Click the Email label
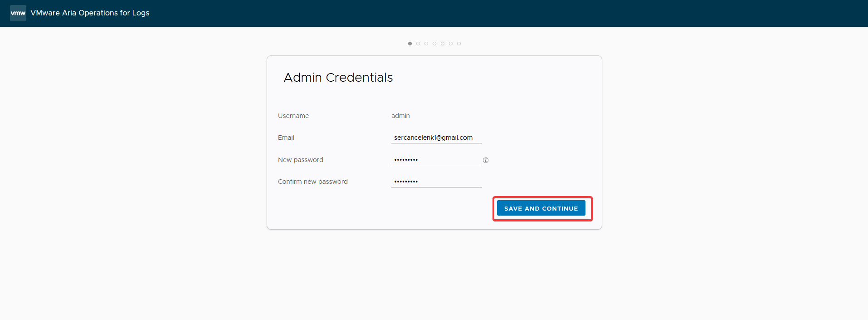The image size is (868, 320). coord(286,138)
